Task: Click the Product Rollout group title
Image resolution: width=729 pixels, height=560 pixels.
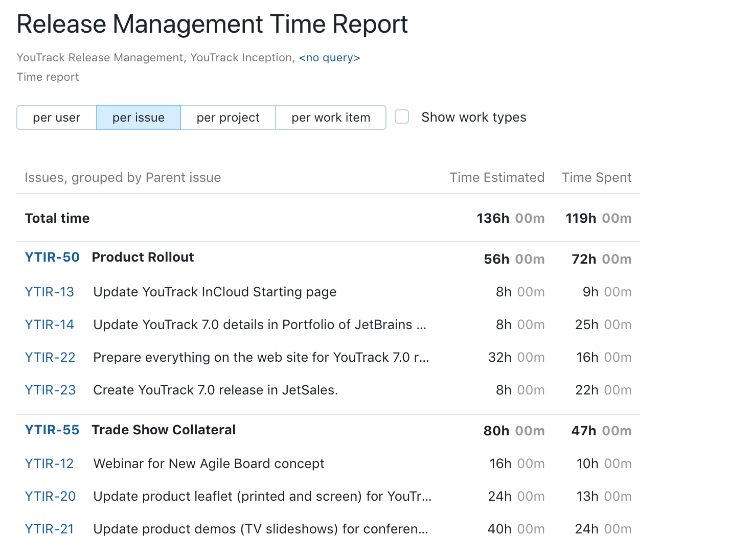Action: point(143,257)
